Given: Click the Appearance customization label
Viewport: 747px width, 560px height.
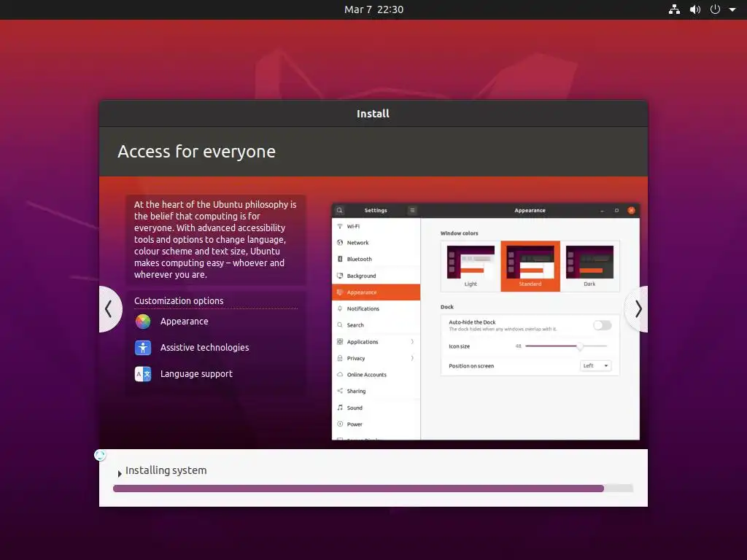Looking at the screenshot, I should (x=184, y=322).
